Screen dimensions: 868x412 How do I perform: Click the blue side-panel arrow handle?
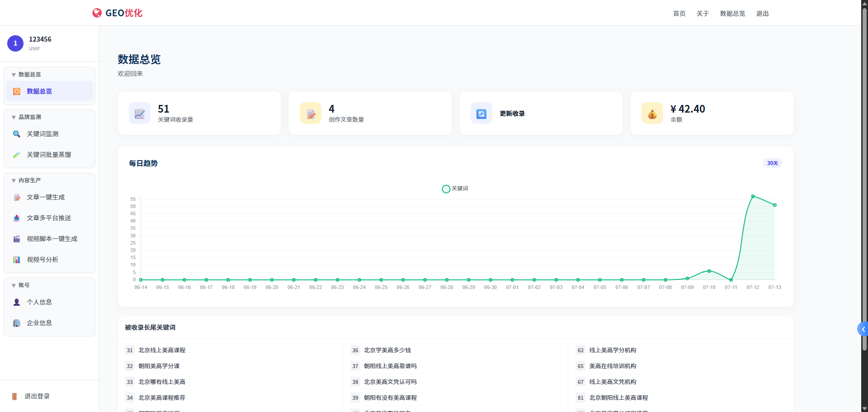tap(863, 329)
